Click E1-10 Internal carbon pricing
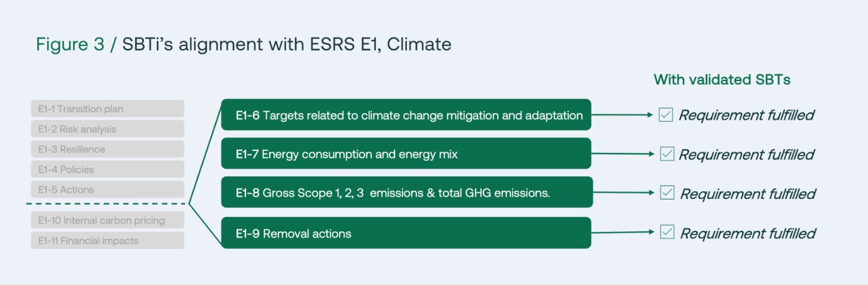The image size is (868, 285). [x=108, y=220]
